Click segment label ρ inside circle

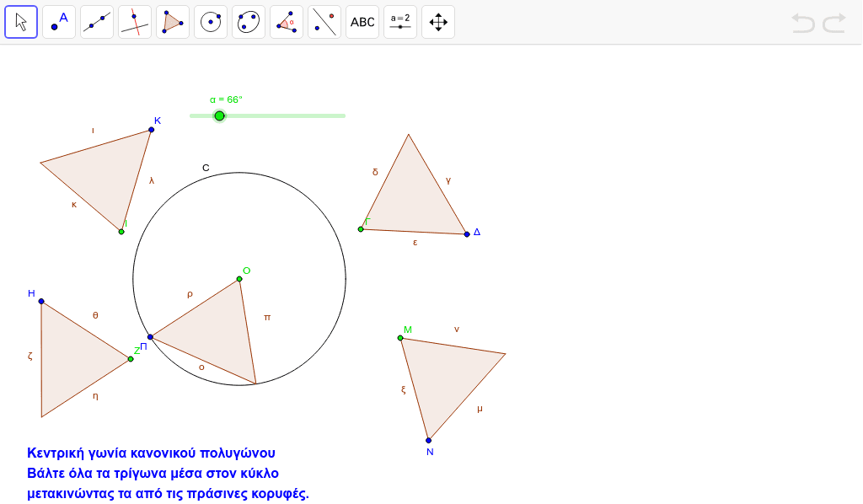(x=190, y=294)
